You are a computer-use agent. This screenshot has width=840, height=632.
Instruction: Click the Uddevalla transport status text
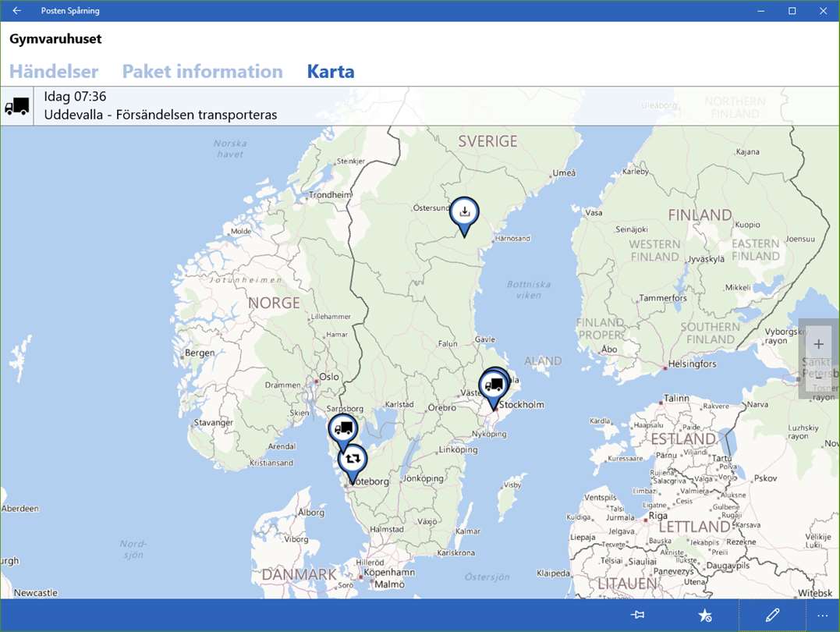(161, 115)
